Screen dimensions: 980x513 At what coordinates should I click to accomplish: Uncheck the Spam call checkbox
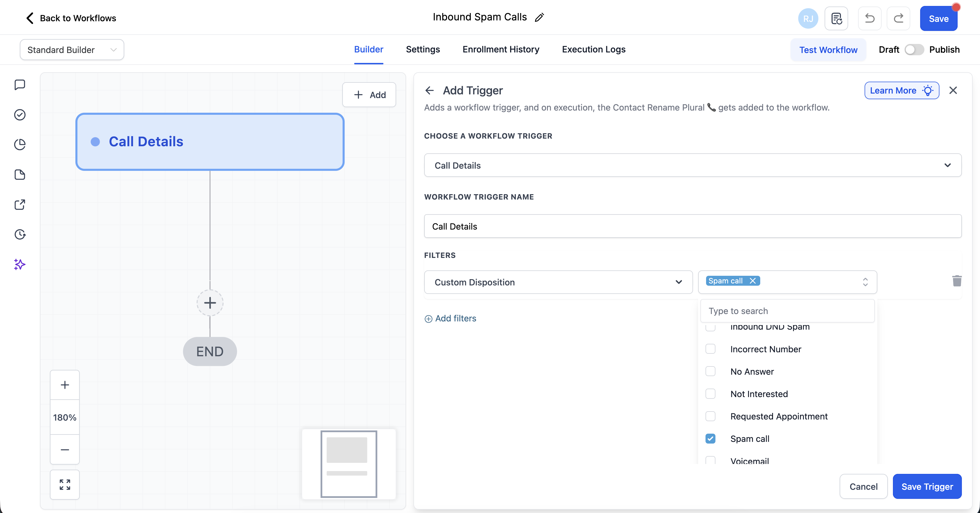click(x=710, y=438)
